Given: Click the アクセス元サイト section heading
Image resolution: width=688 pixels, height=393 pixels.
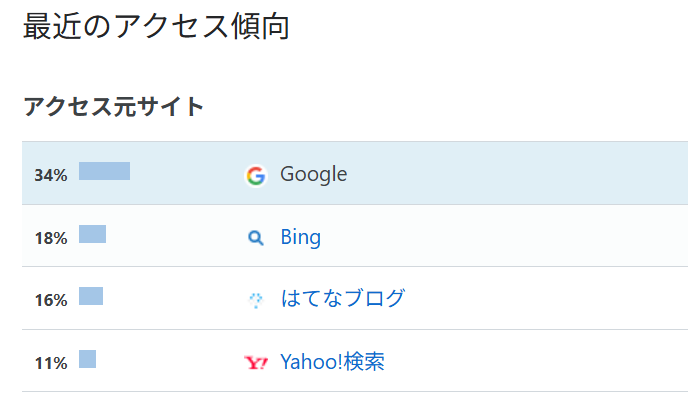Looking at the screenshot, I should (x=113, y=107).
